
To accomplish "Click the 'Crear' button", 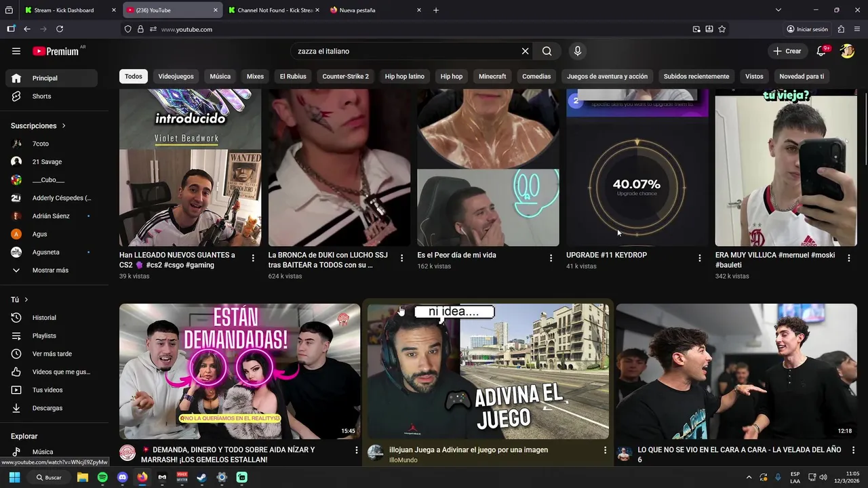I will pyautogui.click(x=787, y=51).
